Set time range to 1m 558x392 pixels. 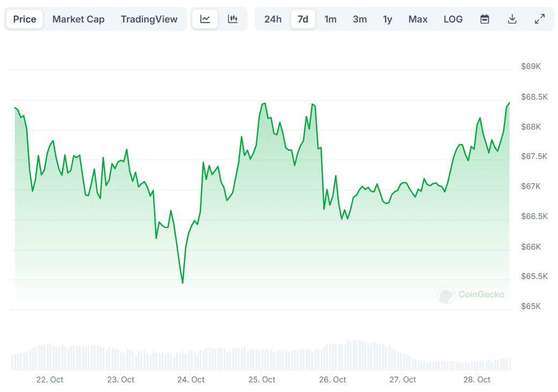click(x=330, y=19)
